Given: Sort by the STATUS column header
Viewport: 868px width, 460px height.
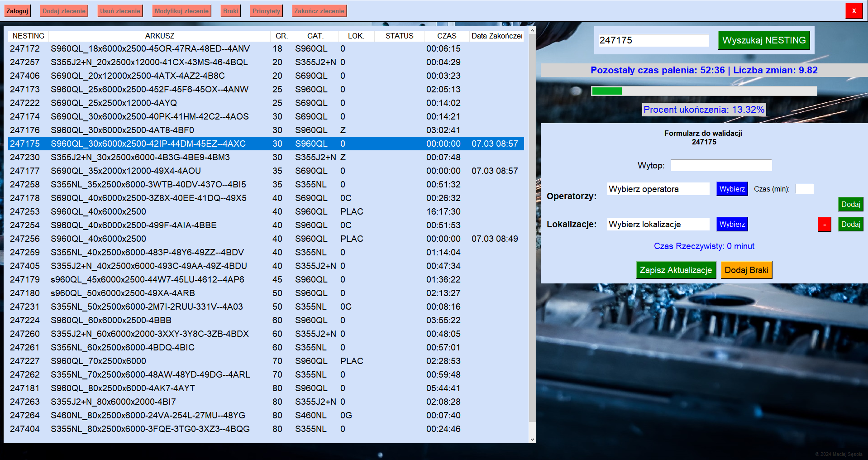Looking at the screenshot, I should pyautogui.click(x=399, y=36).
